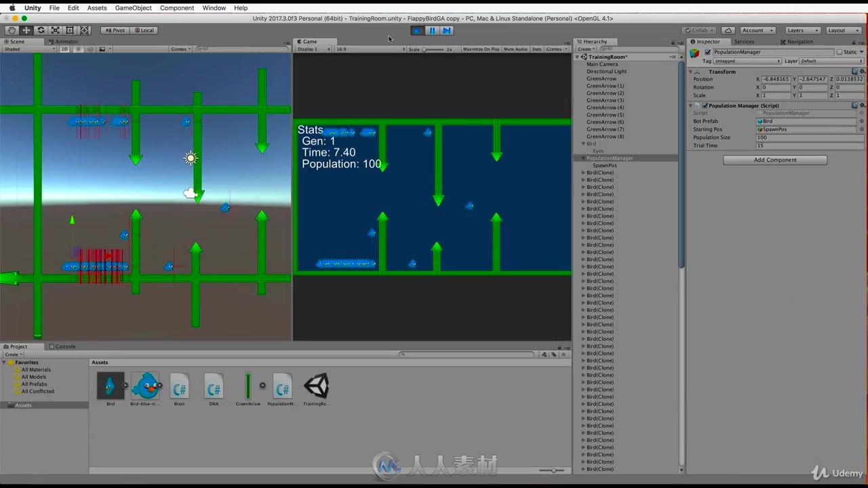Open the GameObject menu

[133, 8]
